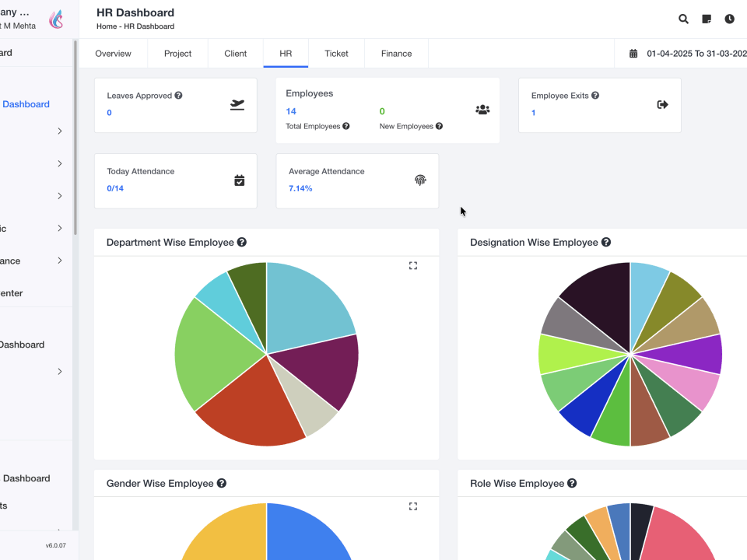
Task: Click the sidebar vertical scrollbar
Action: [x=75, y=137]
